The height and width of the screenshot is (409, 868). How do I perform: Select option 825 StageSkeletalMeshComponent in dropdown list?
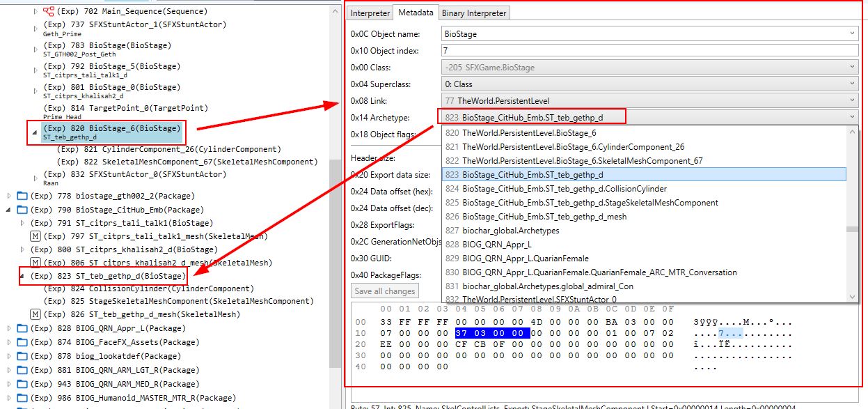(x=645, y=203)
